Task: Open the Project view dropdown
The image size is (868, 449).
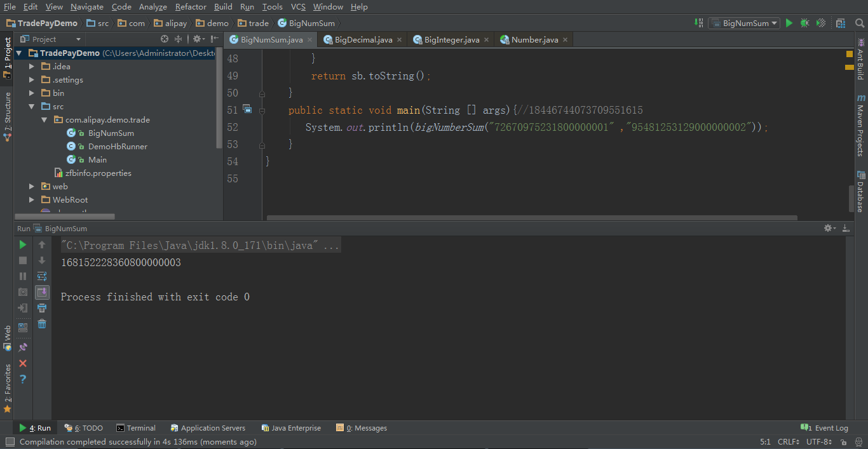Action: click(x=51, y=39)
